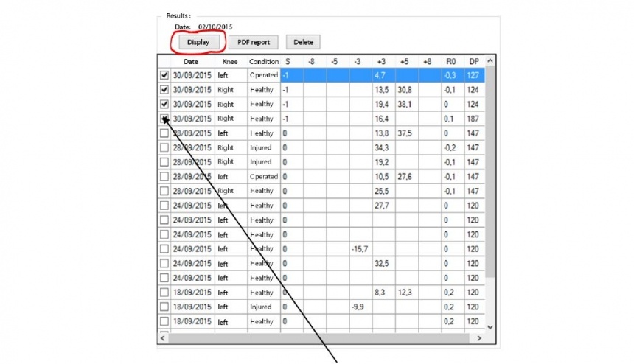Click the vertical scrollbar up arrow
Viewport: 634px width, 364px height.
click(x=490, y=60)
